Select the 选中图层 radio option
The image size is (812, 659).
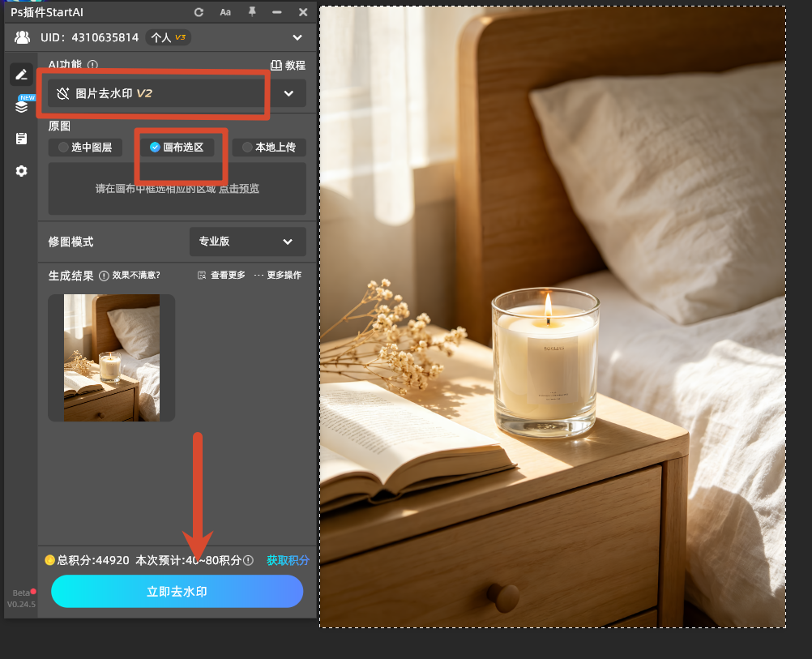click(x=85, y=148)
